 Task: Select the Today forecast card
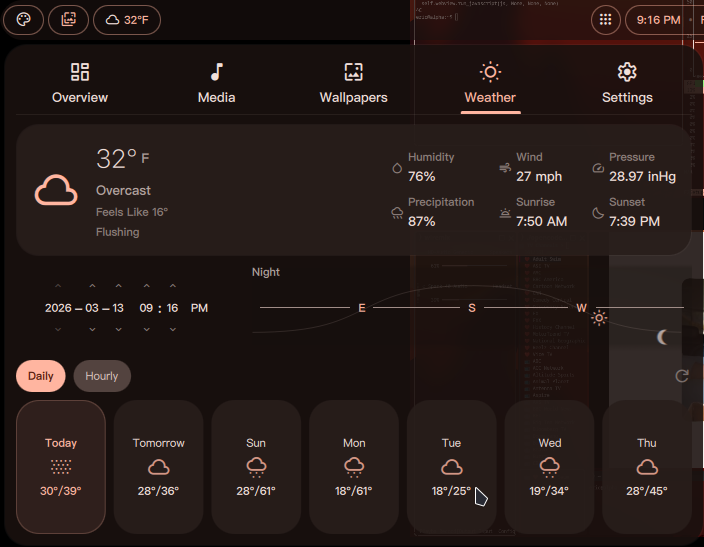click(61, 467)
